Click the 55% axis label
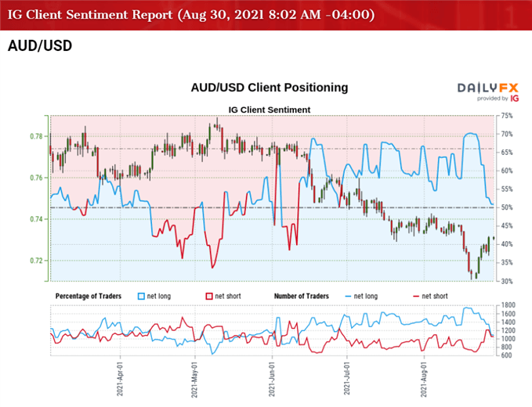Viewport: 532px width, 407px height. (x=507, y=189)
